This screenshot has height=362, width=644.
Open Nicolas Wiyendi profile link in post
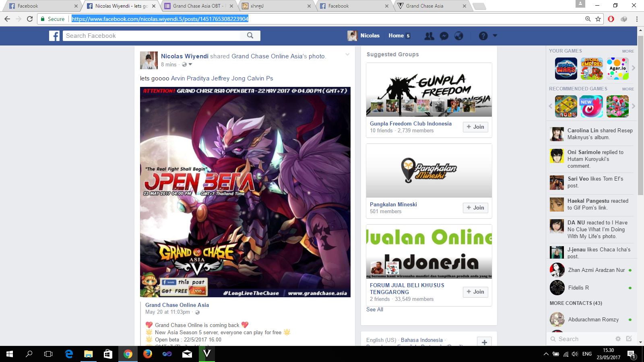tap(185, 56)
